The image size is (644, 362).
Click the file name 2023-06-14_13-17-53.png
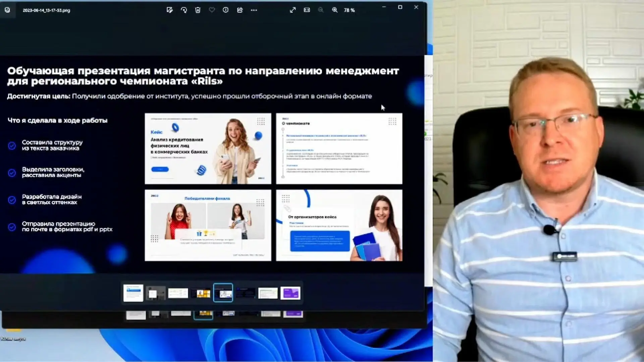point(46,10)
